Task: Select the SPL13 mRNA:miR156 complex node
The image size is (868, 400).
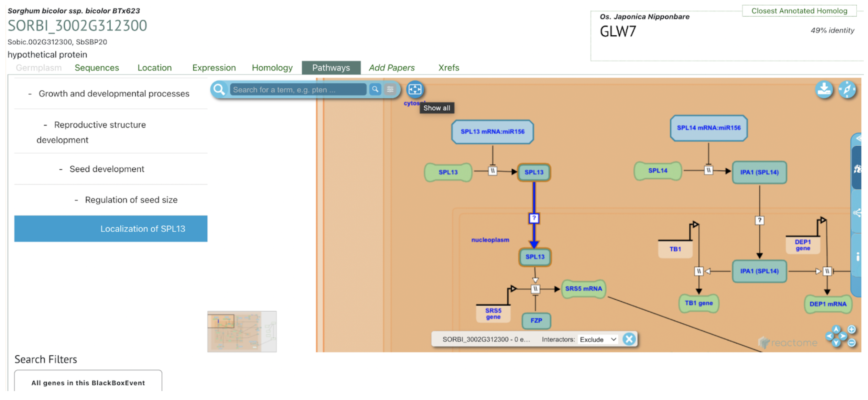Action: 492,132
